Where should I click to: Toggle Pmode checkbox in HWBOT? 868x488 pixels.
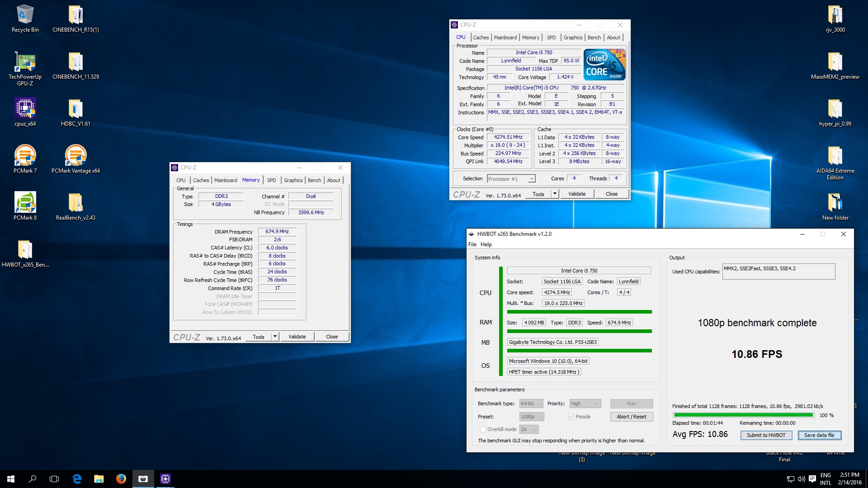(571, 417)
